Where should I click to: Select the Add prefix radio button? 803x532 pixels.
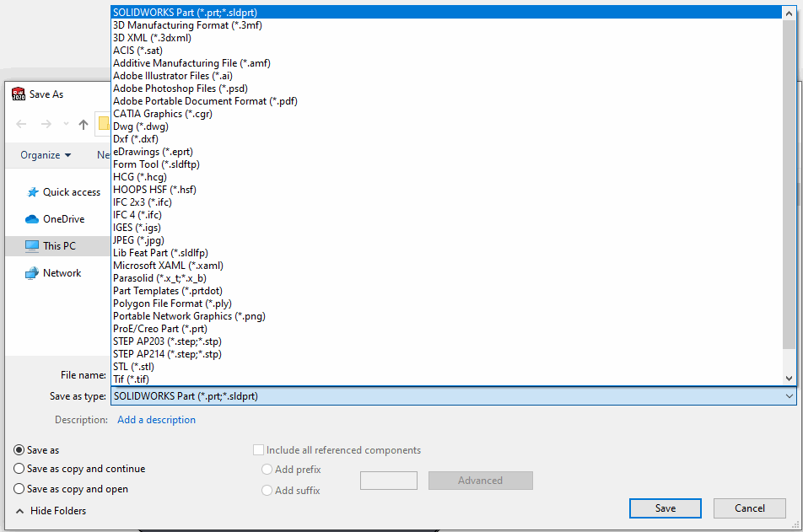pyautogui.click(x=267, y=470)
